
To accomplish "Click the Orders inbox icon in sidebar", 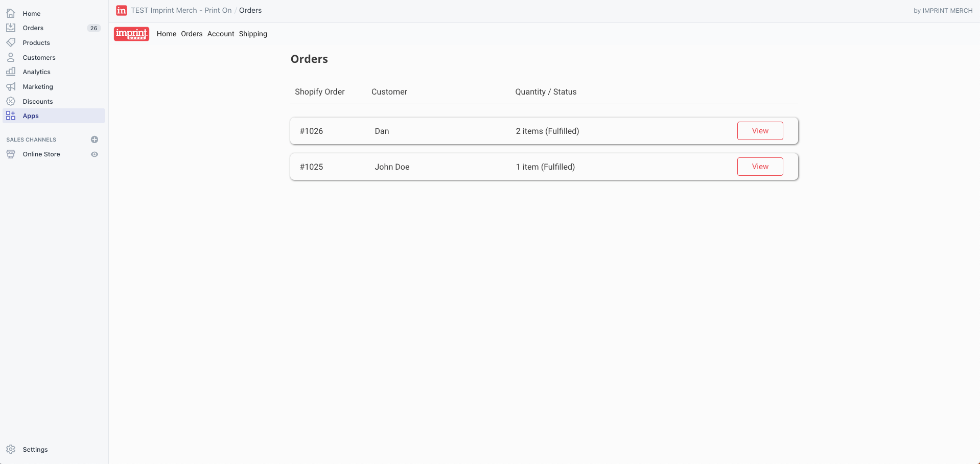I will [x=11, y=28].
